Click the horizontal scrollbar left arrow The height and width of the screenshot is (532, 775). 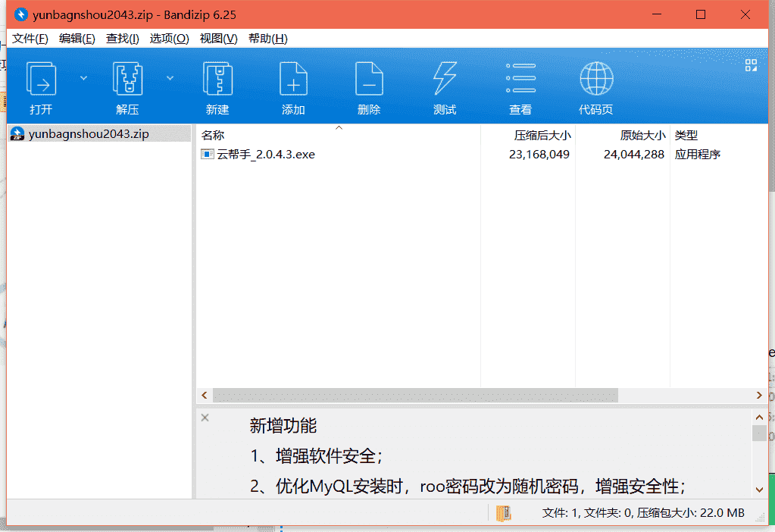click(x=205, y=395)
